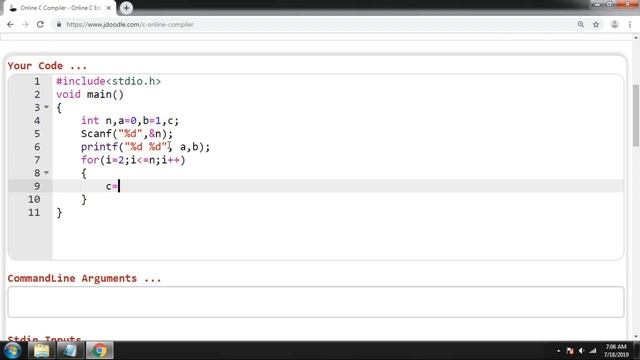
Task: Click the 'void main()' code line
Action: tap(90, 94)
